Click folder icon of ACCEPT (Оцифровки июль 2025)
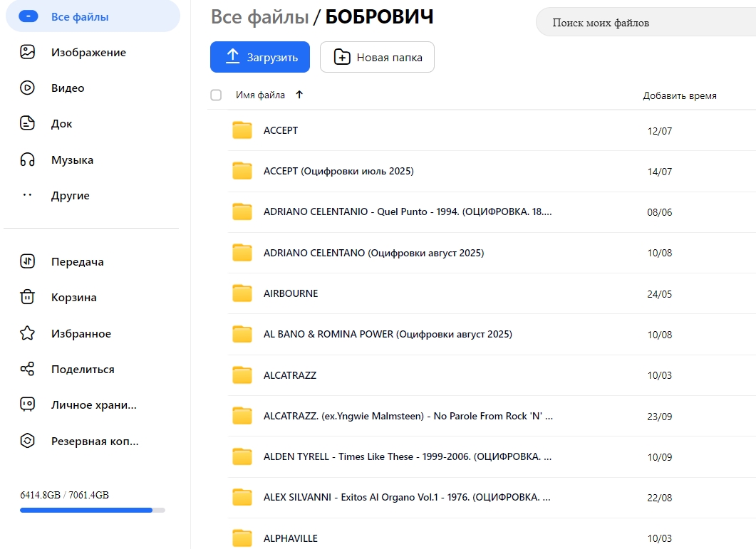The height and width of the screenshot is (549, 756). click(x=242, y=171)
